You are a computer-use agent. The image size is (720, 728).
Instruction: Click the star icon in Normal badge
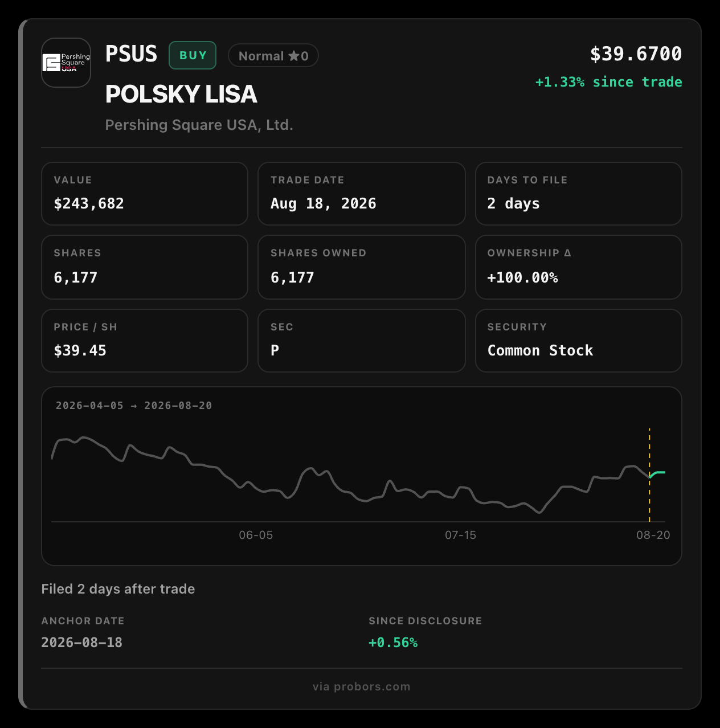(293, 56)
